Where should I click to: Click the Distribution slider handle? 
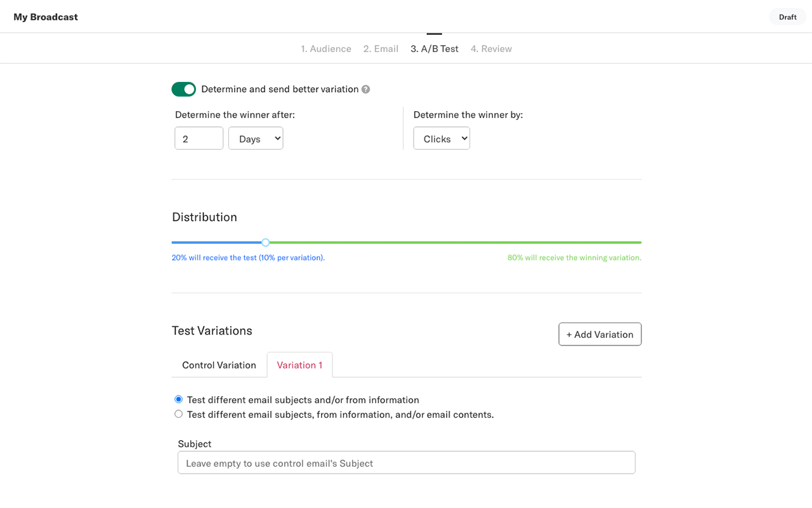[266, 243]
